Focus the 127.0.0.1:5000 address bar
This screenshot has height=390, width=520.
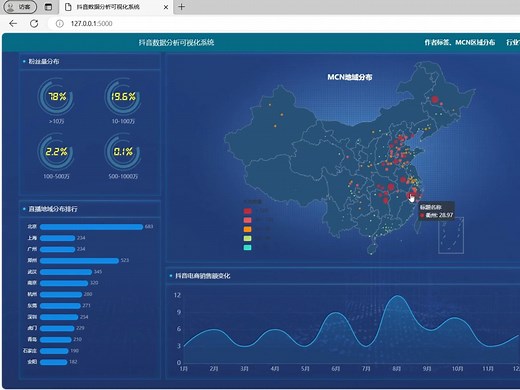click(91, 24)
